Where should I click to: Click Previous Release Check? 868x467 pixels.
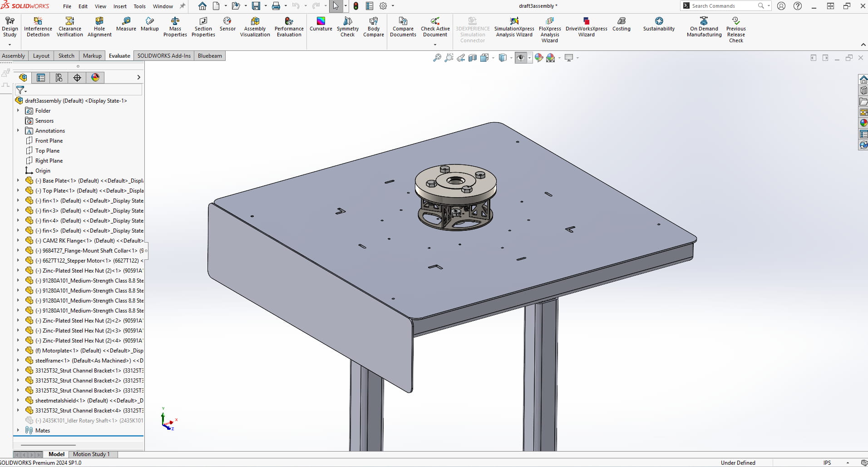736,26
